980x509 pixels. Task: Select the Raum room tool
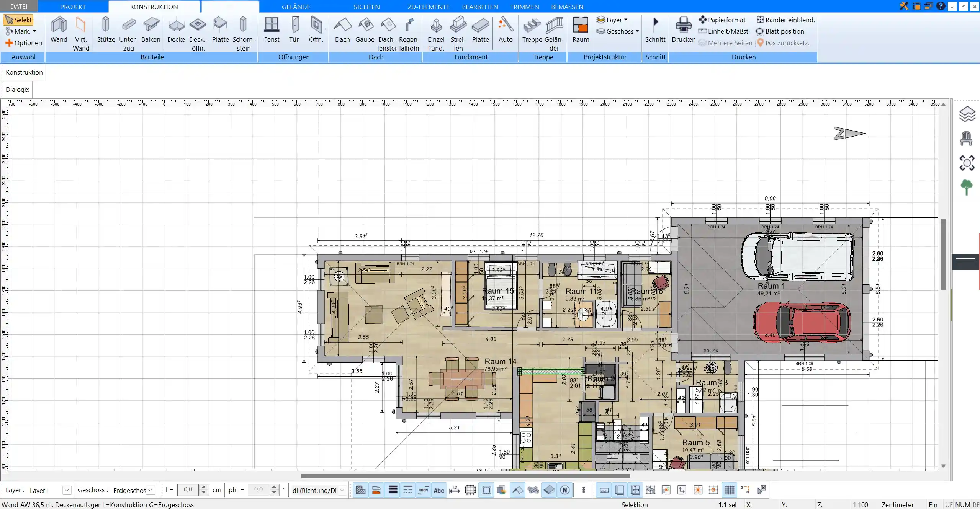(x=581, y=30)
